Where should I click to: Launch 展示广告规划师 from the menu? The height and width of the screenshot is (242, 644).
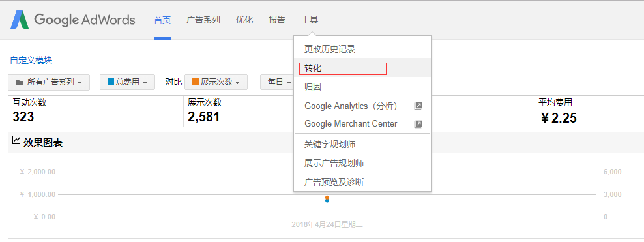pyautogui.click(x=362, y=164)
